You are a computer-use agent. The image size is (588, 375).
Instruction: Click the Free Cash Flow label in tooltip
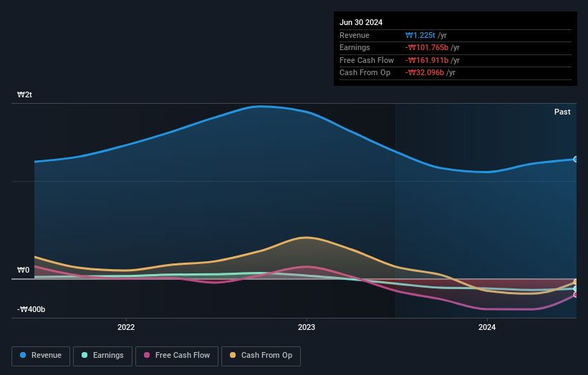click(367, 60)
